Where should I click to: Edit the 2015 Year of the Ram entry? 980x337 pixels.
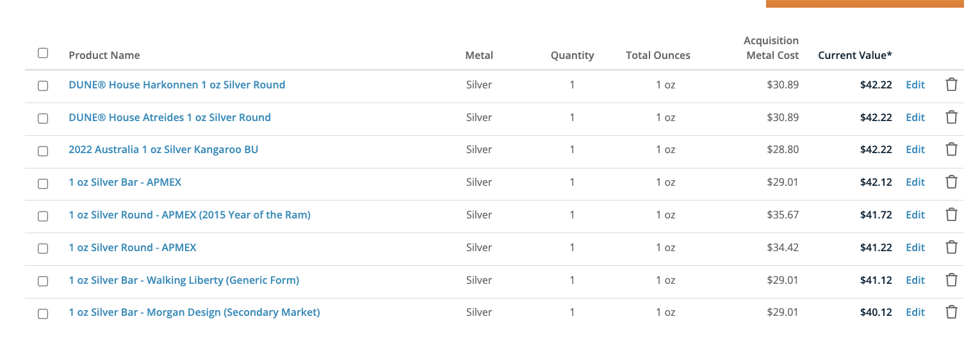pyautogui.click(x=915, y=215)
